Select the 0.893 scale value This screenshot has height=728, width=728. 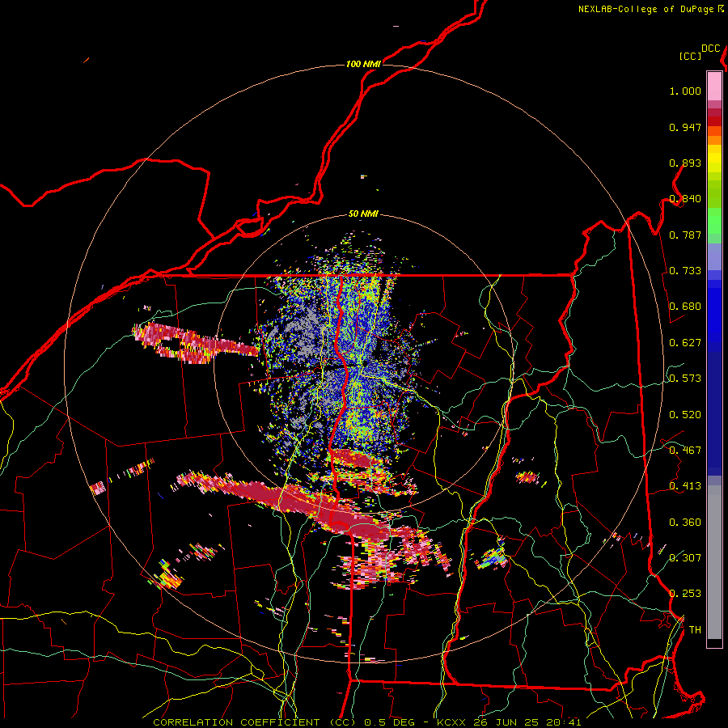(685, 163)
